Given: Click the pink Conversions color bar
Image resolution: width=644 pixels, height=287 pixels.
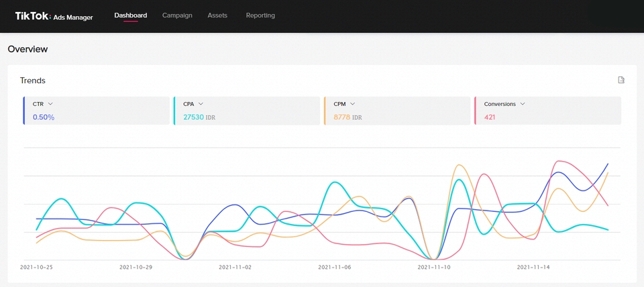Looking at the screenshot, I should tap(475, 111).
